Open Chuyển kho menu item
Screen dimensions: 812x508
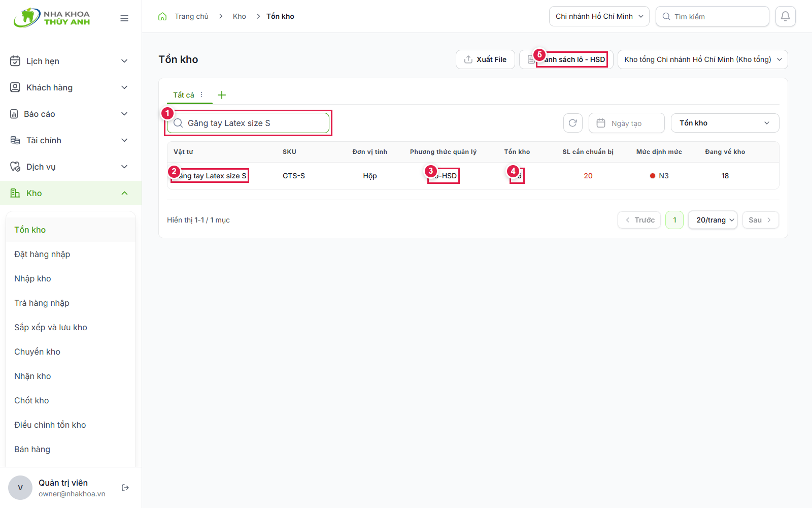point(71,352)
